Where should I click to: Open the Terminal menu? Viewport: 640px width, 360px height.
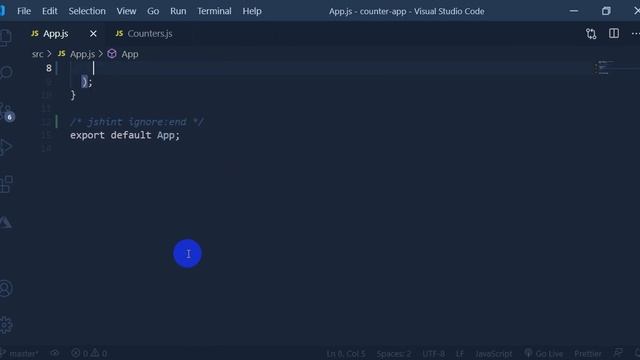(214, 11)
